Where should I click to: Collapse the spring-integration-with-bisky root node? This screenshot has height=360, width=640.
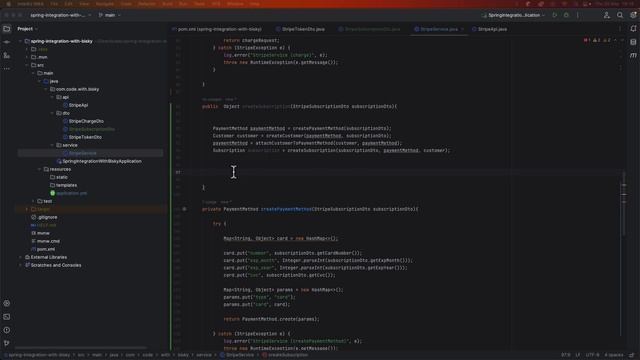point(20,41)
